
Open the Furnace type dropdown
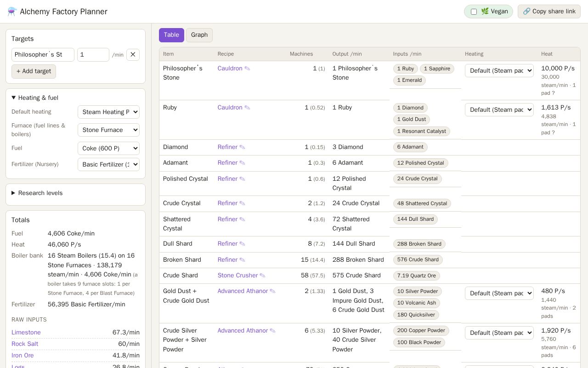click(x=108, y=130)
